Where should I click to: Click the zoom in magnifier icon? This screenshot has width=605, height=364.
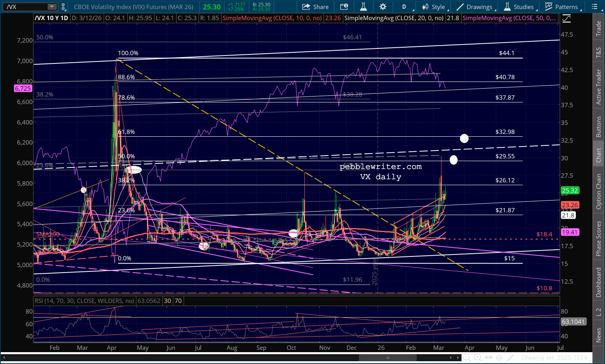coord(478,357)
